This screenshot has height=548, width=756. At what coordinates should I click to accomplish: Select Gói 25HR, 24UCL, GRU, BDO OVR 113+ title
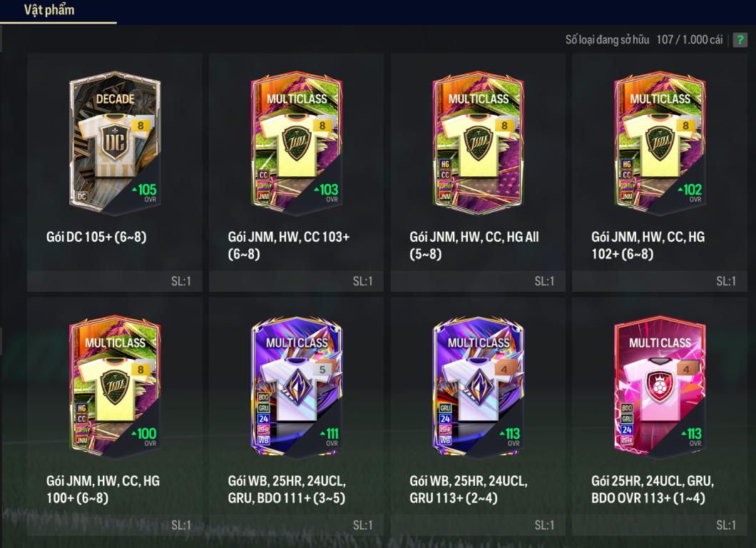(653, 489)
